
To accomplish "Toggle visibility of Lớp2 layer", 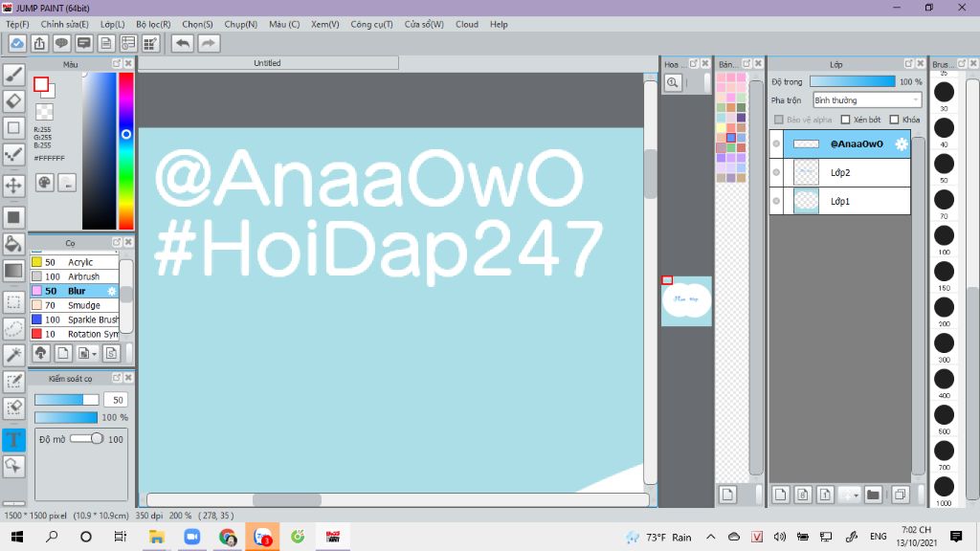I will pos(776,172).
